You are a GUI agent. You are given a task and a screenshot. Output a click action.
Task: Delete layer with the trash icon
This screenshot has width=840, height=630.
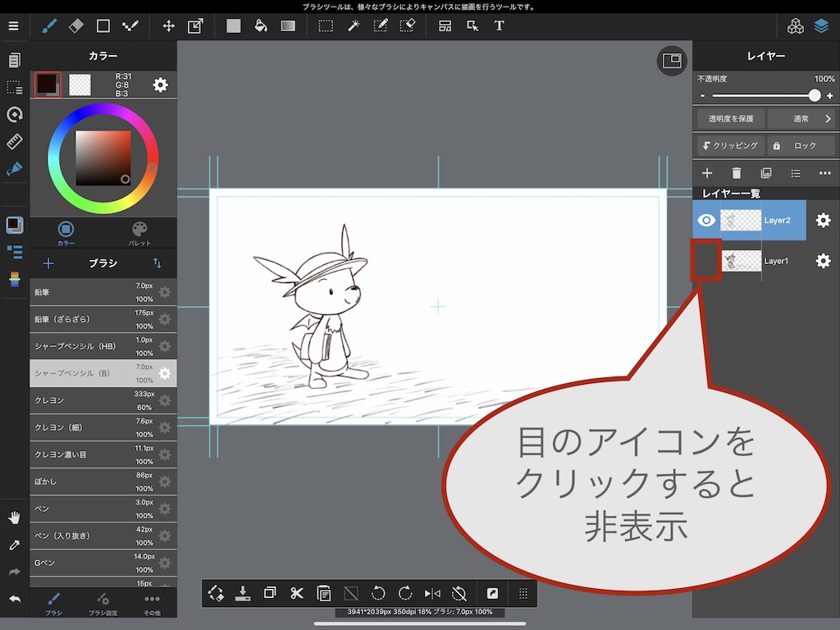point(737,173)
